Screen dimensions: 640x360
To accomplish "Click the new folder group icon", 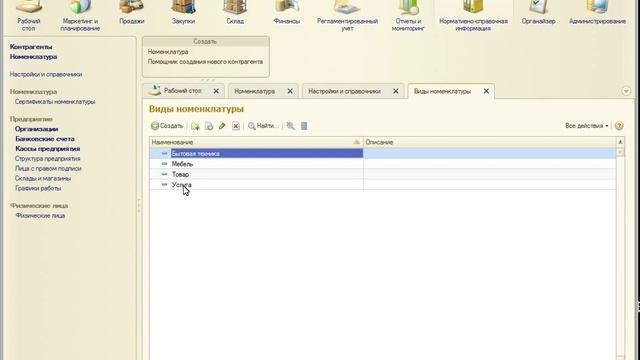I will (195, 126).
